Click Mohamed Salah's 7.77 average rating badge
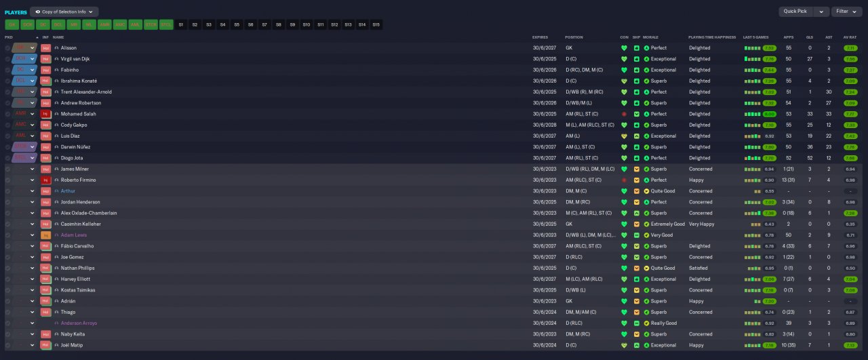Viewport: 868px width, 360px height. (x=850, y=114)
